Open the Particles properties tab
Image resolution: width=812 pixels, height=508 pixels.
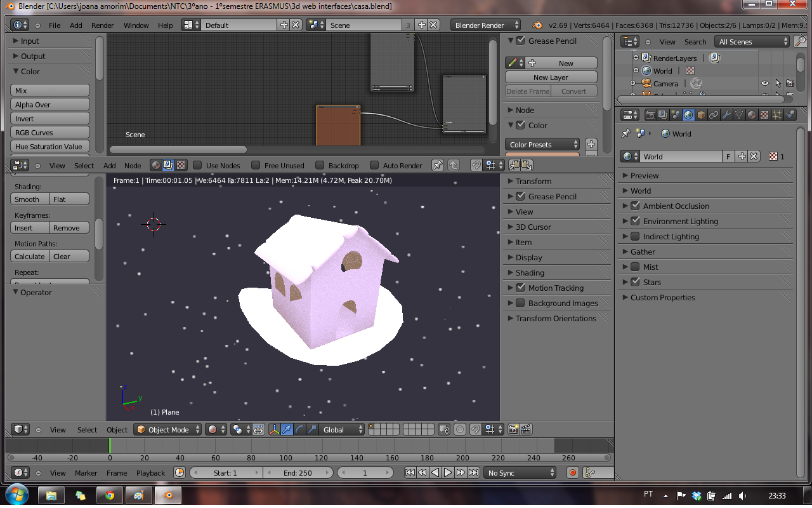777,115
